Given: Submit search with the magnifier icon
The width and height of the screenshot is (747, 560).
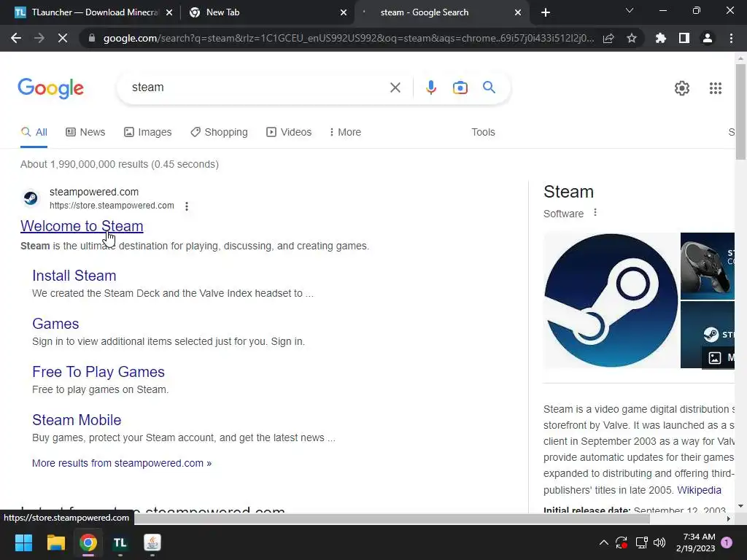Looking at the screenshot, I should [x=489, y=87].
